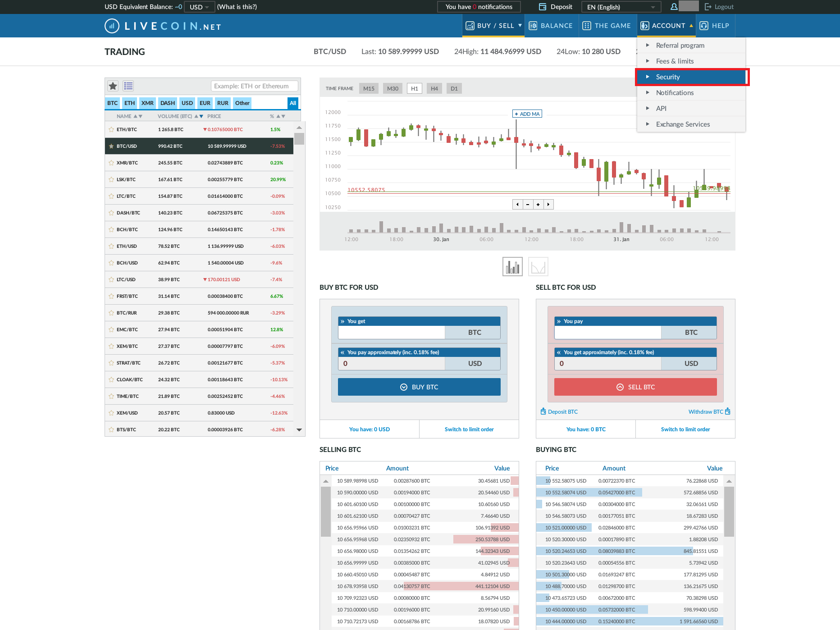Screen dimensions: 840x630
Task: Click the SELL BTC button
Action: (635, 387)
